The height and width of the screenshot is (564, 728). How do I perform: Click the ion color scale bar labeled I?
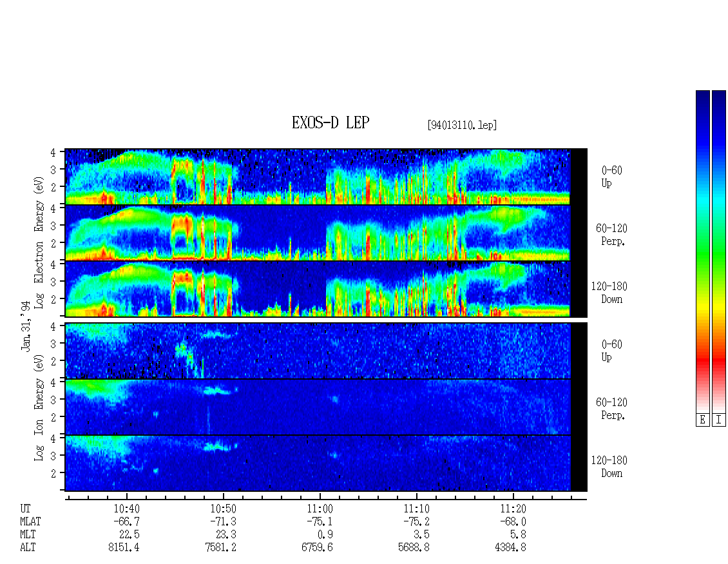(719, 251)
